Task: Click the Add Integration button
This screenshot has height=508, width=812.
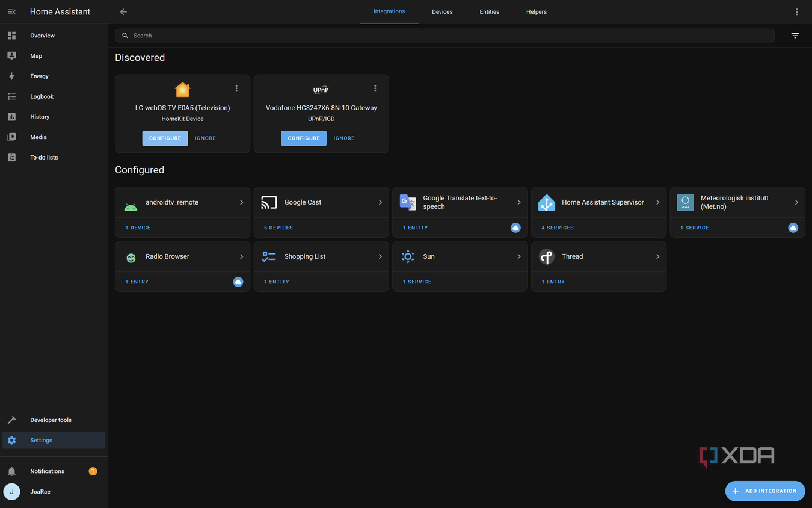Action: point(765,491)
